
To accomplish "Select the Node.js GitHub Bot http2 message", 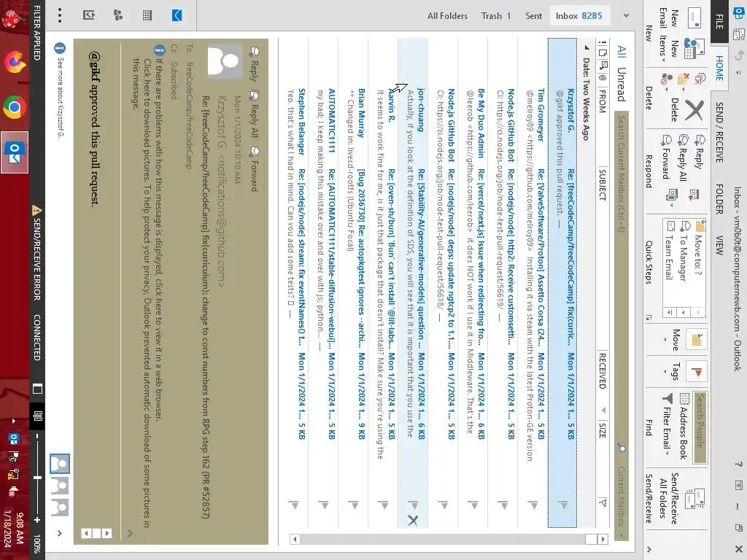I will coord(503,283).
